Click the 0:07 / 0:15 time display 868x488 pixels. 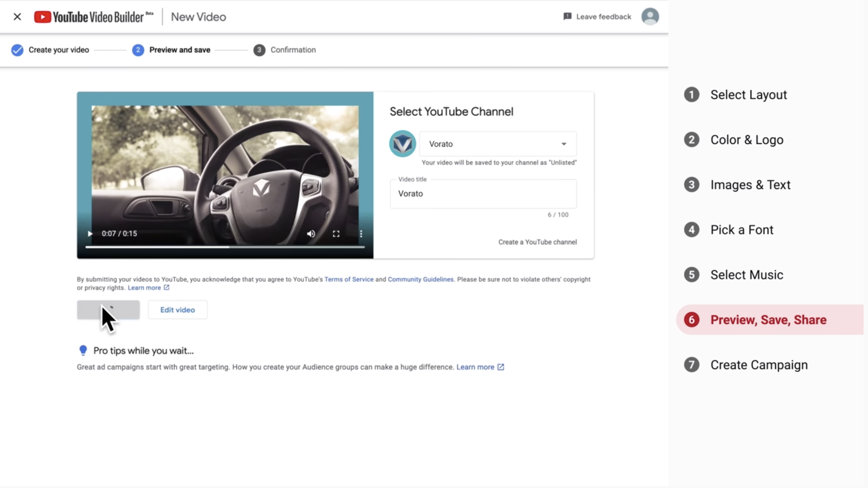tap(119, 233)
